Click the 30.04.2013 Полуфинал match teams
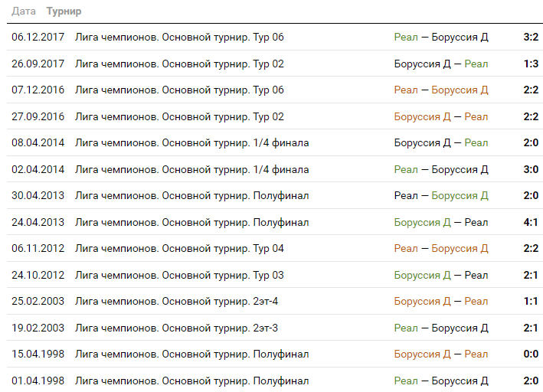543x392 pixels. [x=441, y=196]
